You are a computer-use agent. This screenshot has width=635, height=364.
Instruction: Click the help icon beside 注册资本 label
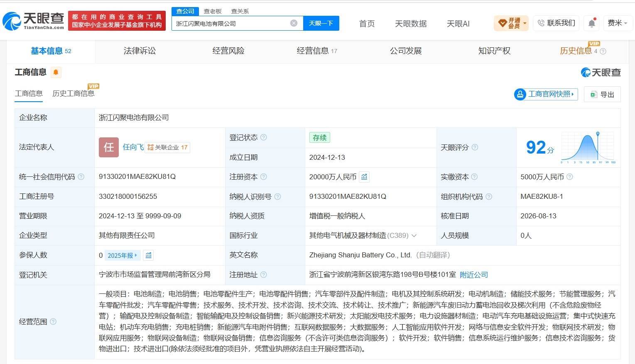click(264, 177)
